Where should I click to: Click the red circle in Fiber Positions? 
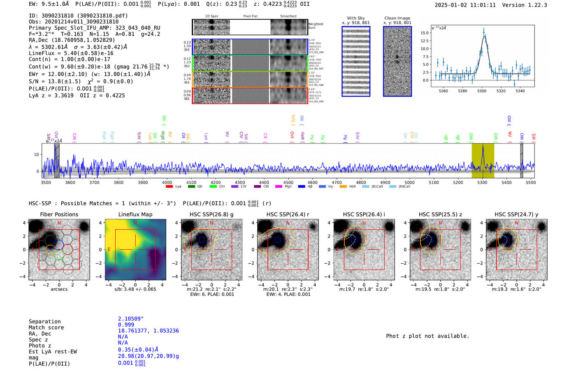coord(68,249)
